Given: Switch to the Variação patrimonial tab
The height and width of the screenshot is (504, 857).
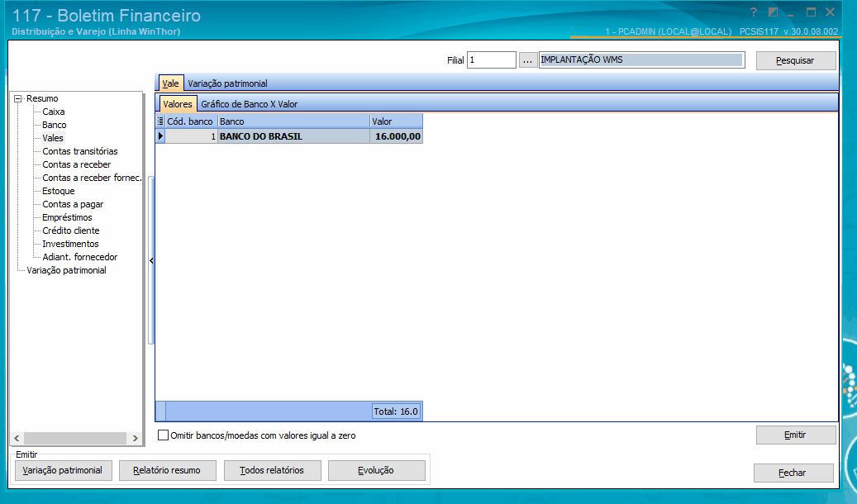Looking at the screenshot, I should coord(227,83).
